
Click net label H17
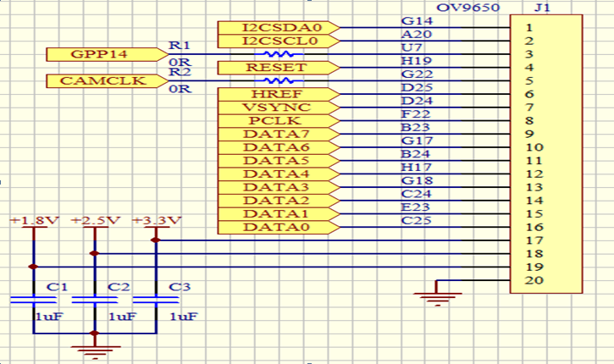coord(417,168)
